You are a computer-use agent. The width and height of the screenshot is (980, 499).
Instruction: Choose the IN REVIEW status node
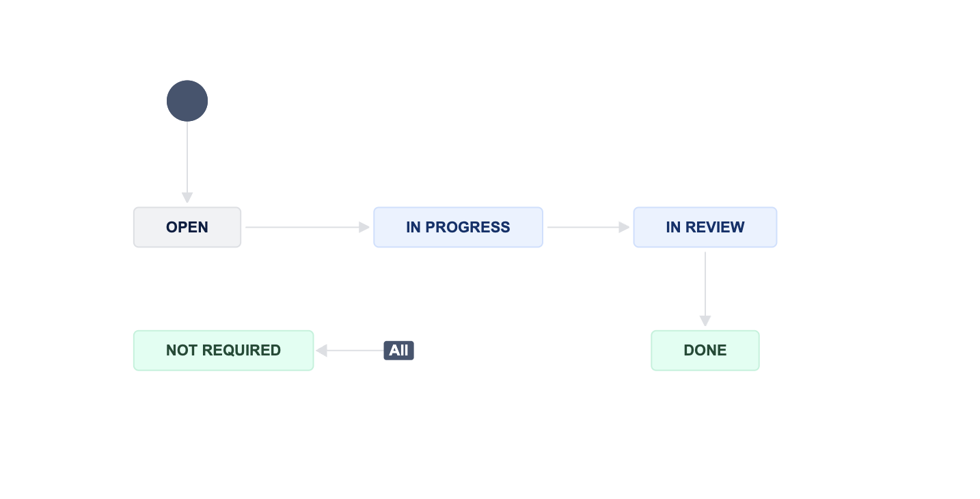pos(705,227)
